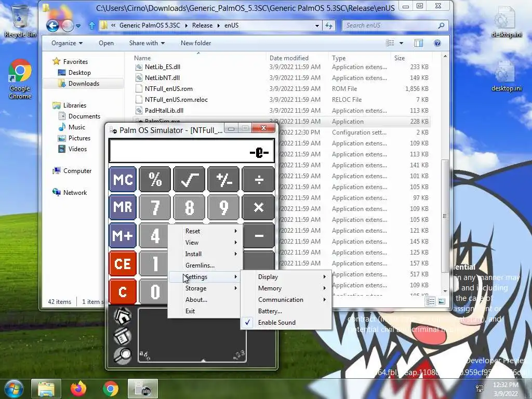Expand the Storage submenu
The width and height of the screenshot is (532, 399).
(x=205, y=288)
